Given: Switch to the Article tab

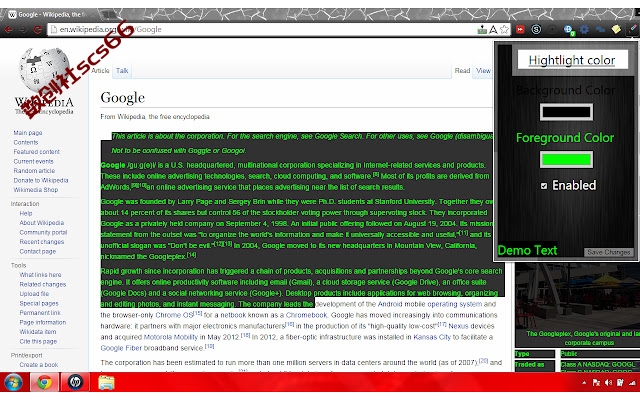Looking at the screenshot, I should (x=100, y=71).
